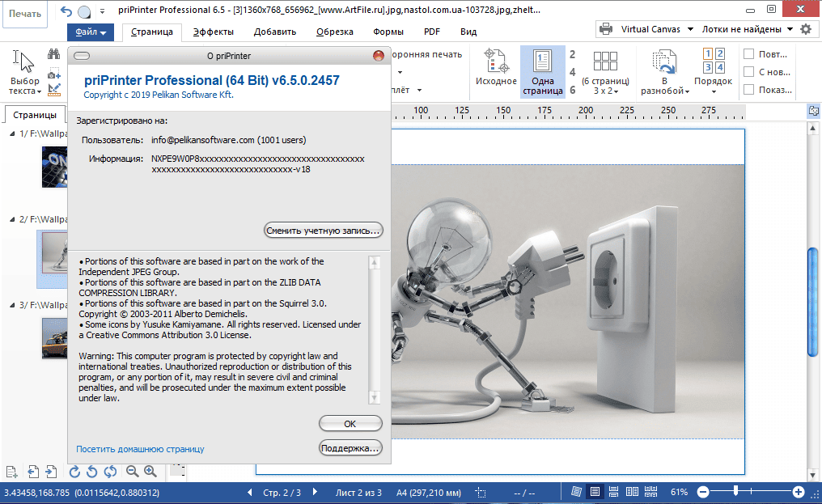The image size is (822, 504).
Task: Expand Порядок dropdown arrow
Action: pyautogui.click(x=714, y=91)
